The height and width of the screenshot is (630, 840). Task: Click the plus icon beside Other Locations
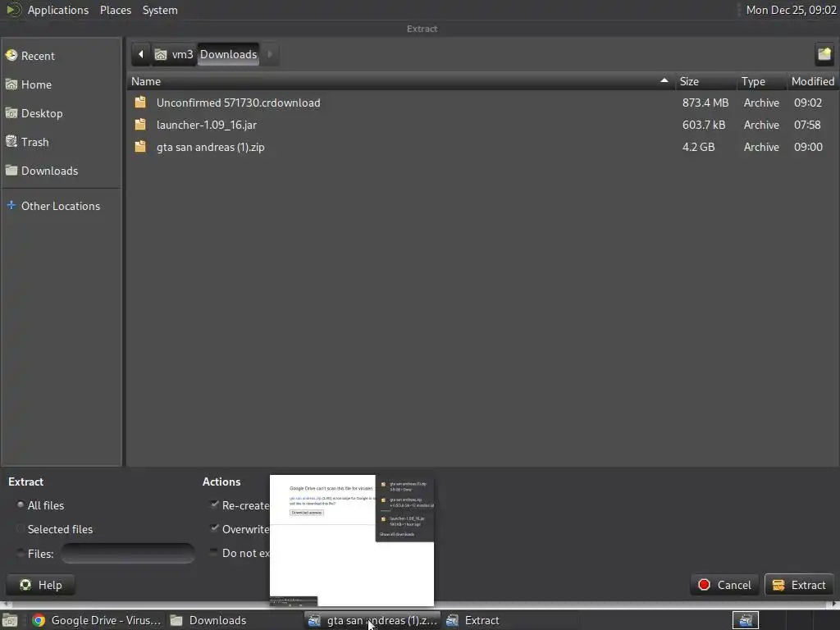[11, 205]
